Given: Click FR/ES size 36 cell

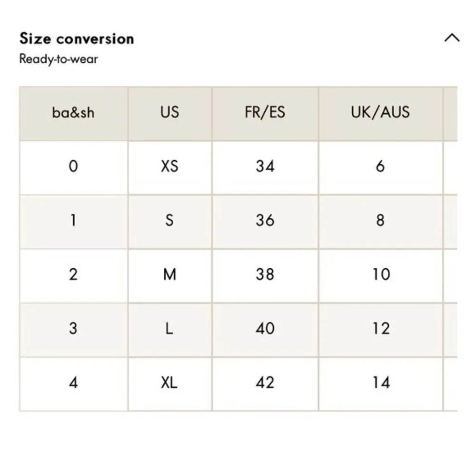Looking at the screenshot, I should 265,221.
